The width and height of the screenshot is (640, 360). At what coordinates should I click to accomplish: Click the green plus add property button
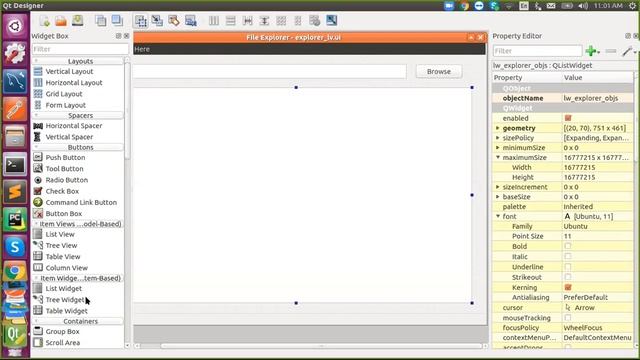point(591,51)
